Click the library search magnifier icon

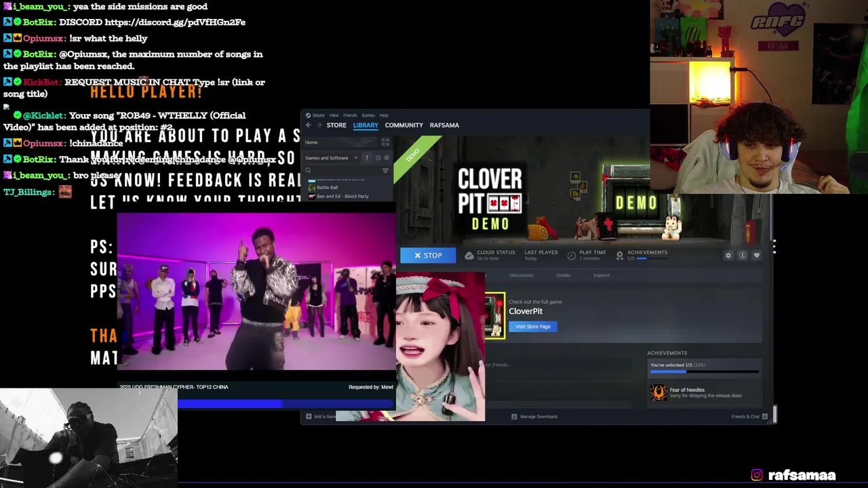(x=308, y=171)
